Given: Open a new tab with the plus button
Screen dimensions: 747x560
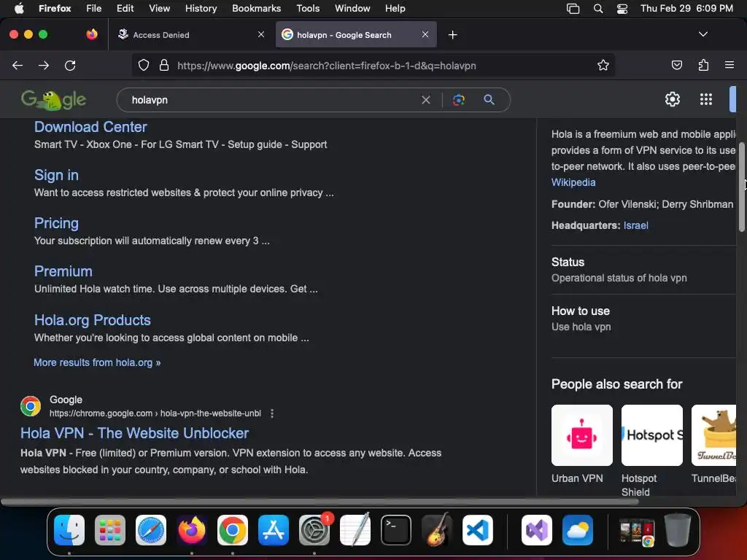Looking at the screenshot, I should point(452,35).
